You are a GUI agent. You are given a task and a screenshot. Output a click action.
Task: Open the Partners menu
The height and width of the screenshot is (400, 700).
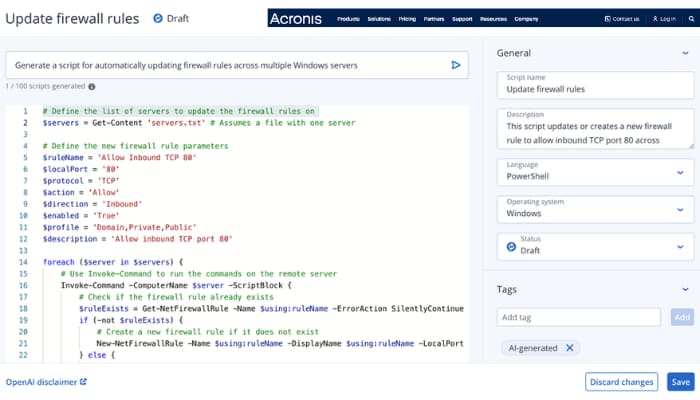click(434, 19)
